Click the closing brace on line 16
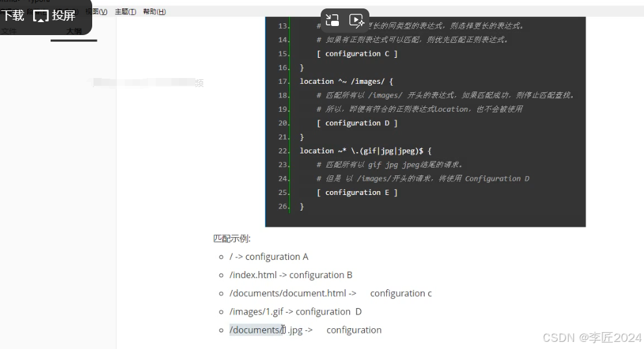 [x=302, y=68]
